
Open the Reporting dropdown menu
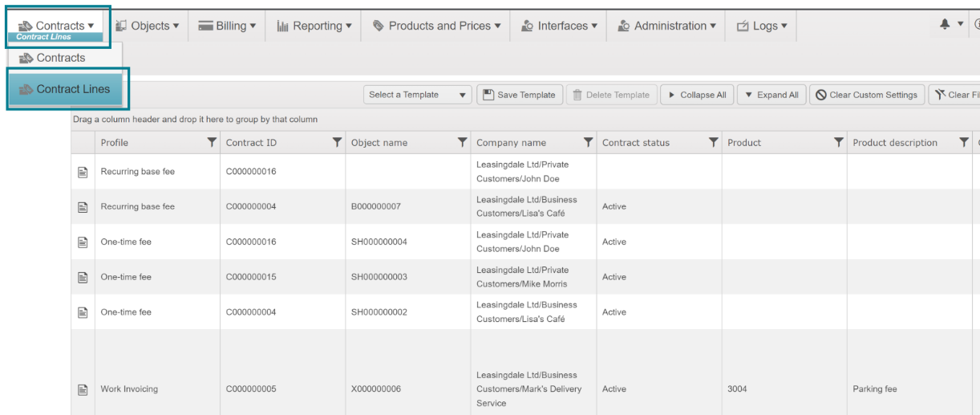tap(314, 26)
